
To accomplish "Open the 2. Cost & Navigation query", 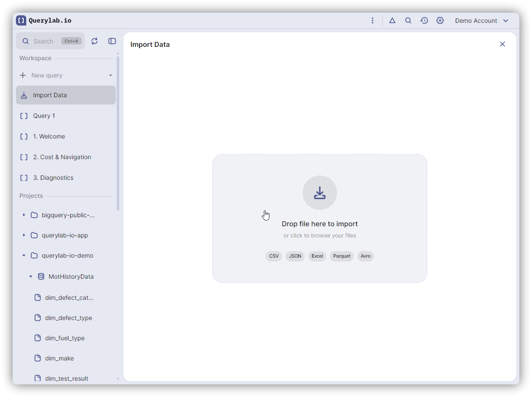I will (x=62, y=157).
